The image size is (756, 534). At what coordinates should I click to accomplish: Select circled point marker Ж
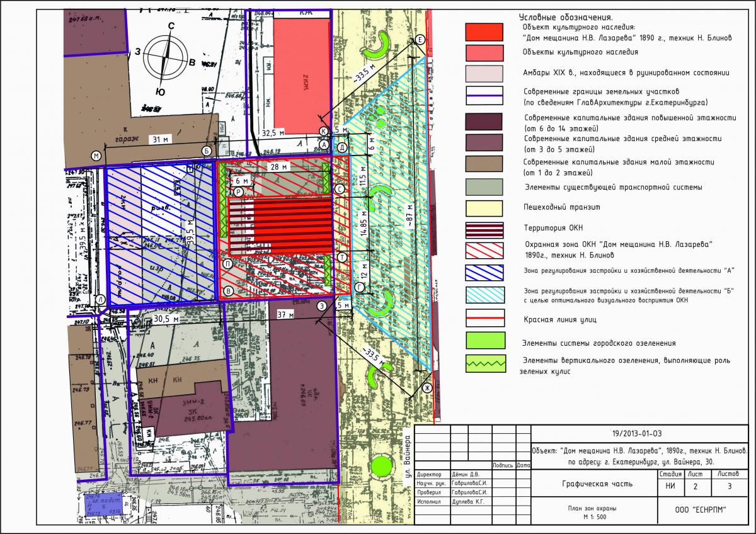click(x=426, y=387)
